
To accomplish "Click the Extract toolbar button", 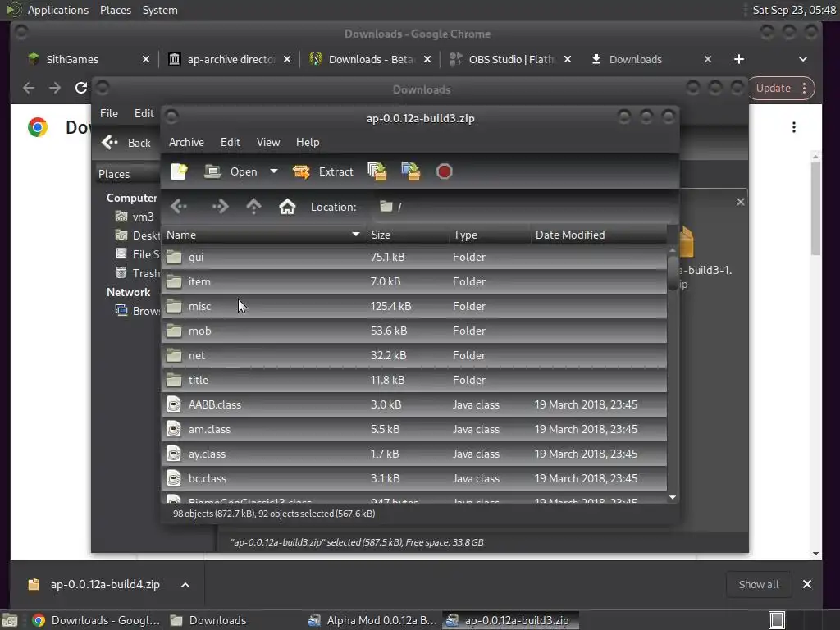I will coord(322,171).
